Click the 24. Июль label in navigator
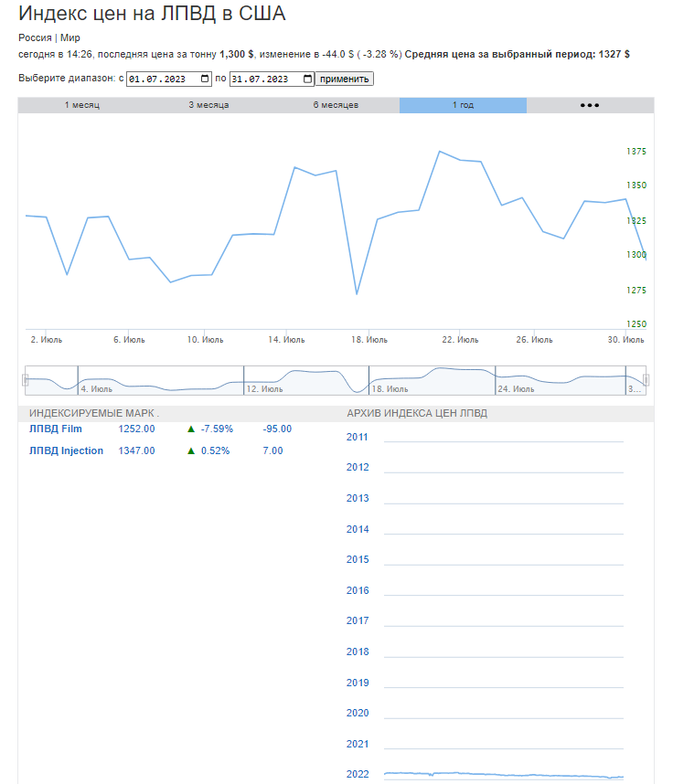Image resolution: width=673 pixels, height=784 pixels. pyautogui.click(x=516, y=388)
